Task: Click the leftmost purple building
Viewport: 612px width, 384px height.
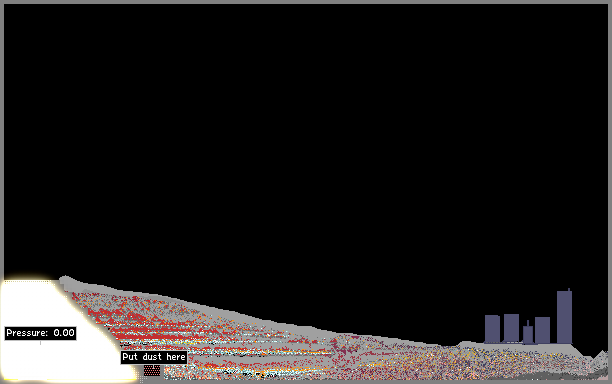Action: pos(492,329)
